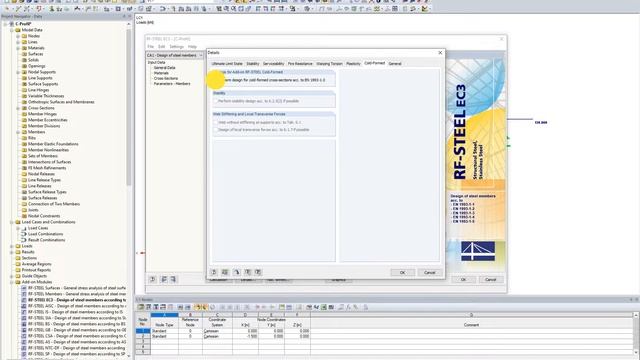Collapse the Model Data tree node

point(12,30)
